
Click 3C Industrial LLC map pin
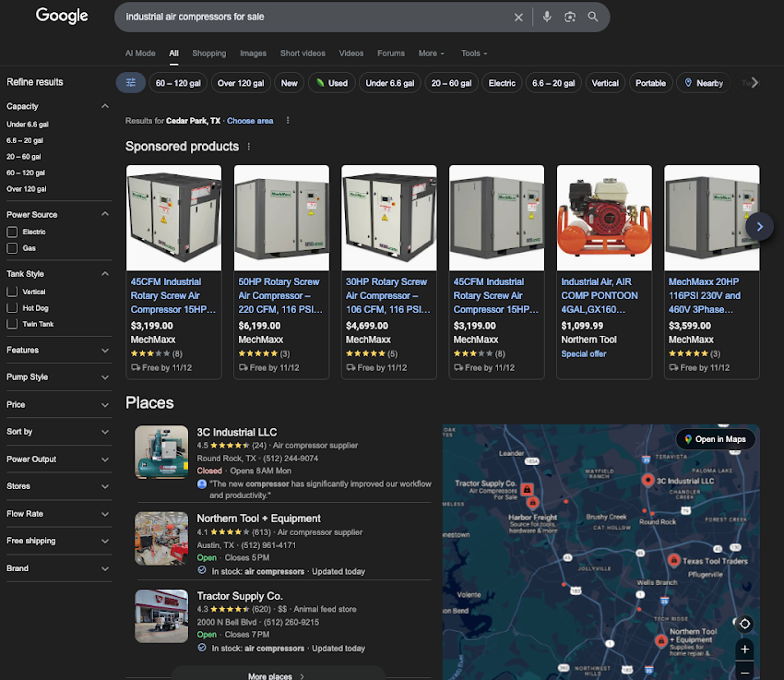648,480
